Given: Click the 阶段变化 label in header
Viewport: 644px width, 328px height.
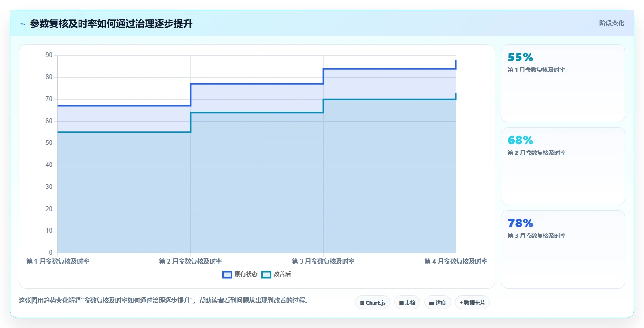Looking at the screenshot, I should pyautogui.click(x=612, y=23).
